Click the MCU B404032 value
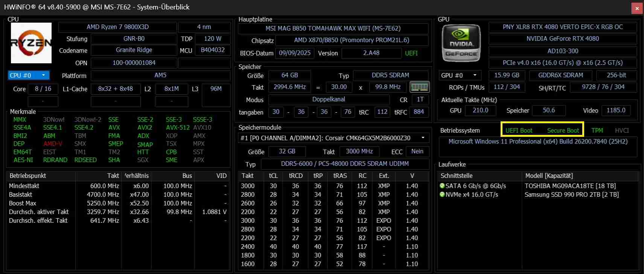The image size is (644, 274). point(213,50)
